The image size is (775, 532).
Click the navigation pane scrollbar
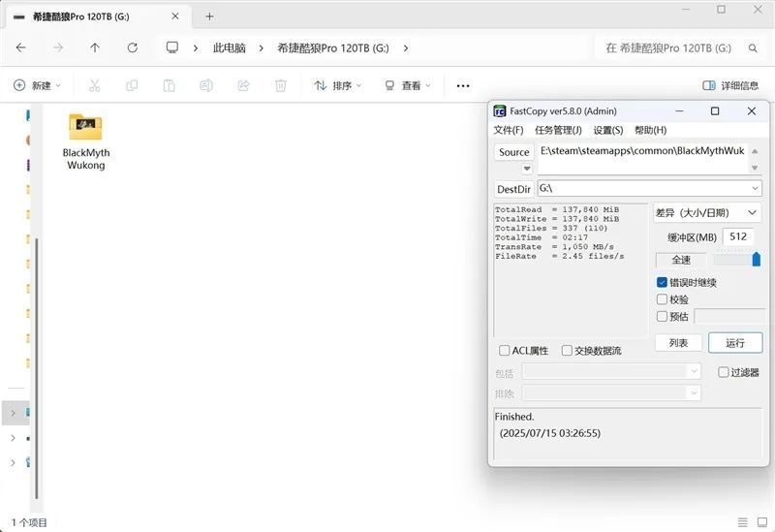click(37, 368)
